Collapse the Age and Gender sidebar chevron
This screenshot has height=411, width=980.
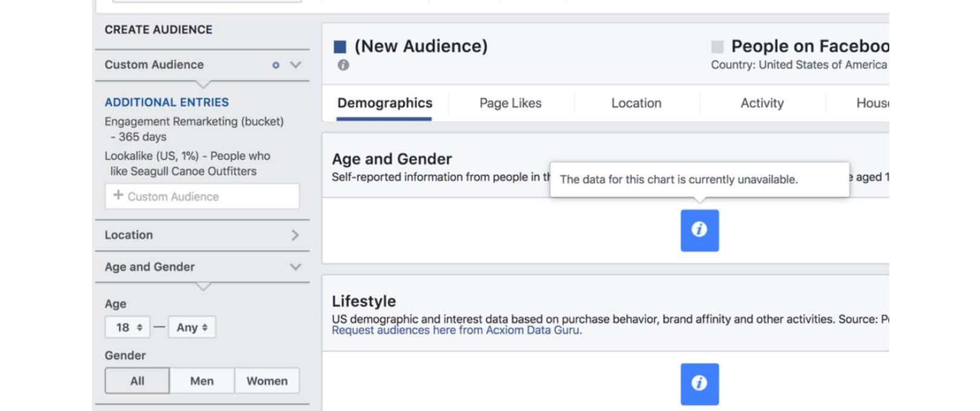point(295,267)
